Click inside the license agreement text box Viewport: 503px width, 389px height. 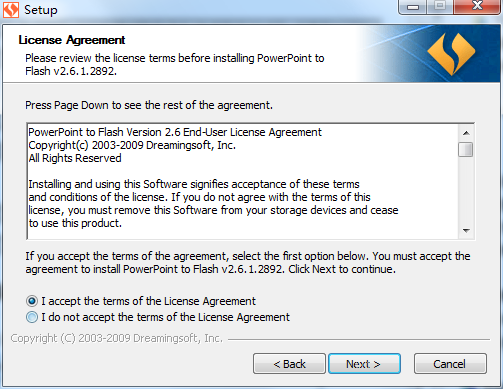(243, 181)
